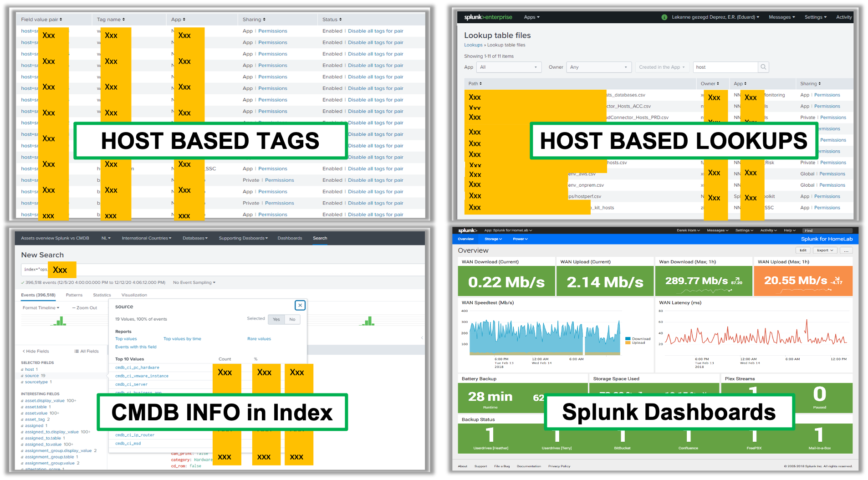868x480 pixels.
Task: Open the Owner filter dropdown showing Any
Action: pos(599,67)
